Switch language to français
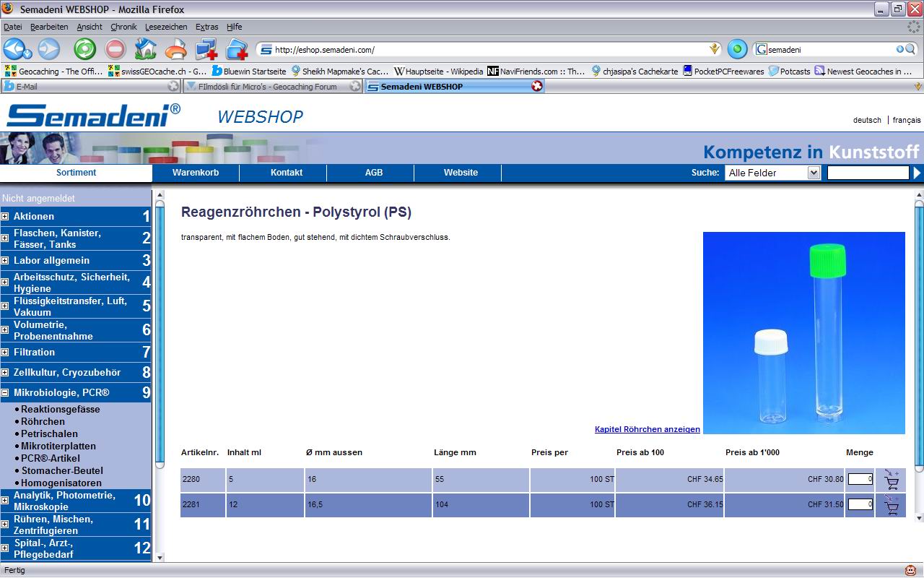Viewport: 924px width, 578px height. click(907, 120)
